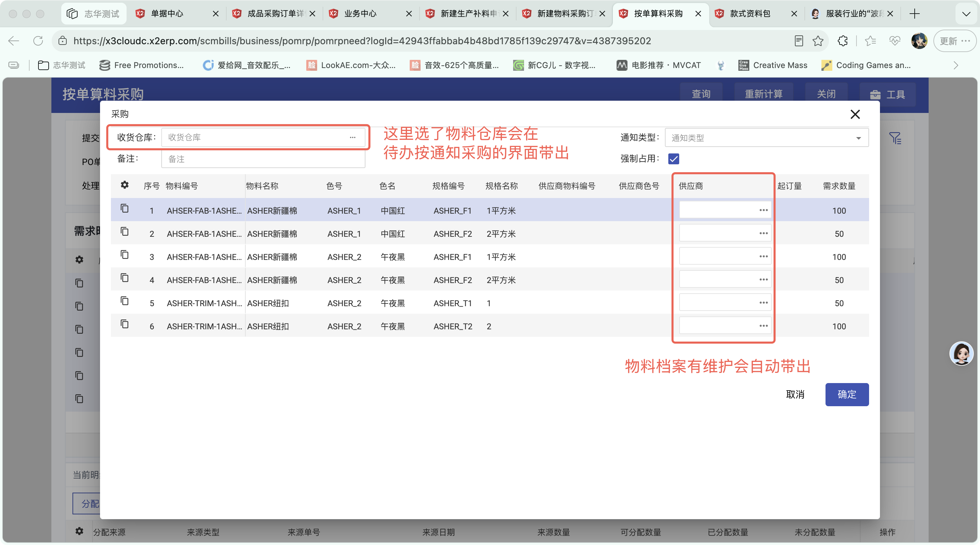Open table column settings gear in dialog
The height and width of the screenshot is (545, 980).
coord(125,185)
